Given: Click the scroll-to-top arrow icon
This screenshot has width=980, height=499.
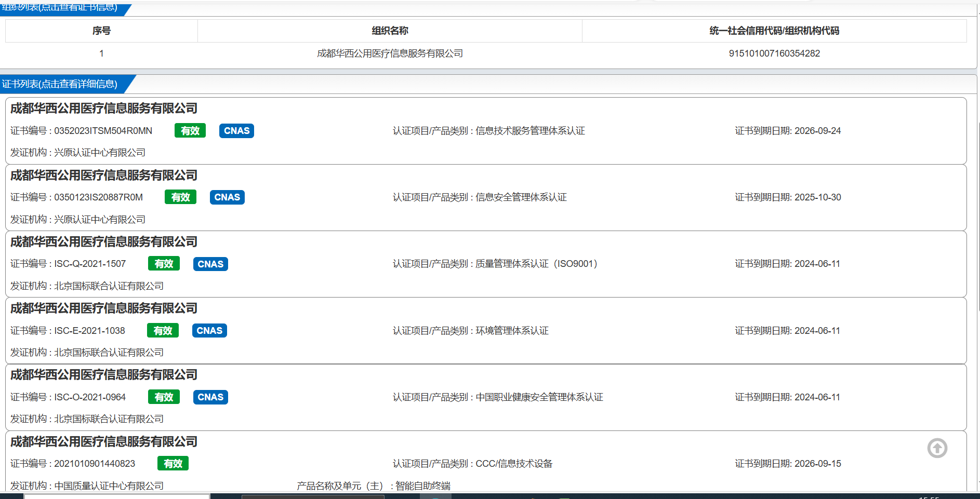Looking at the screenshot, I should (x=937, y=448).
